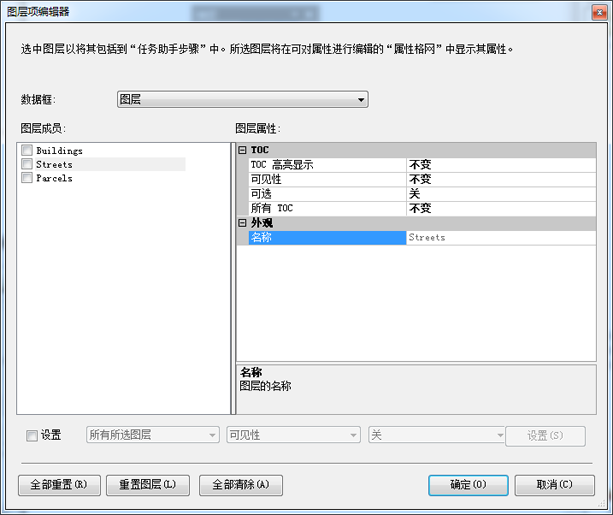
Task: Select the 可选 property row
Action: [x=326, y=194]
